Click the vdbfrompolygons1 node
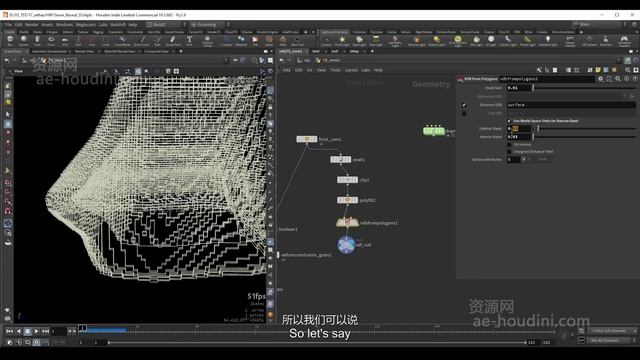This screenshot has width=640, height=360. 347,222
